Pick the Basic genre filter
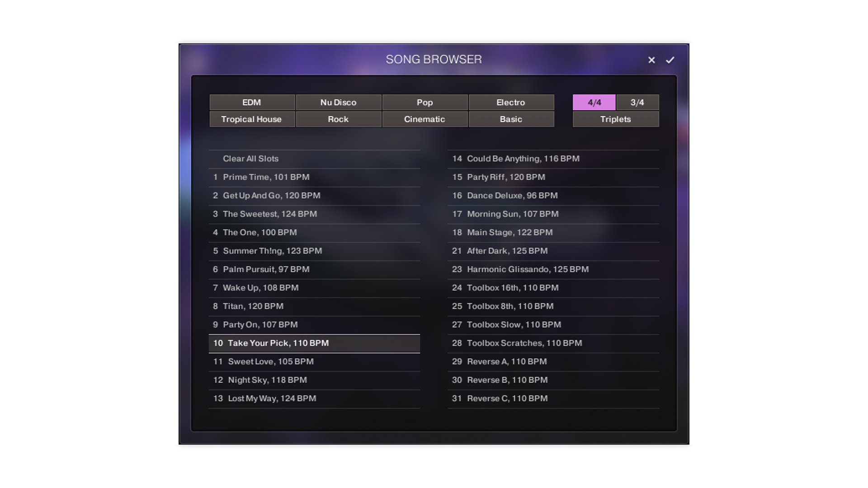 click(511, 119)
